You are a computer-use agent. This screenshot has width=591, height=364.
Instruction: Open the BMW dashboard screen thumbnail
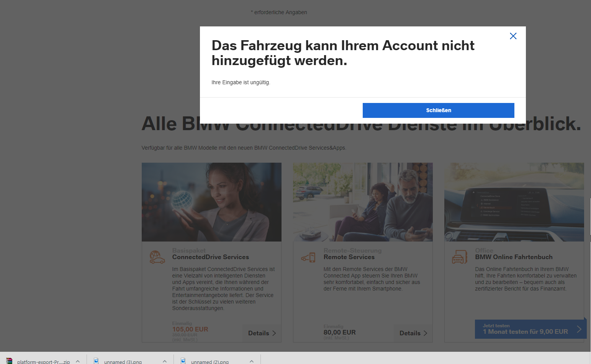pyautogui.click(x=514, y=202)
